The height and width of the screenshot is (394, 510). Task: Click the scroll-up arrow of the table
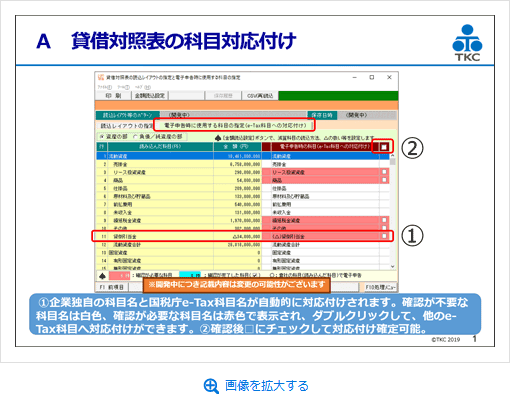tap(392, 156)
